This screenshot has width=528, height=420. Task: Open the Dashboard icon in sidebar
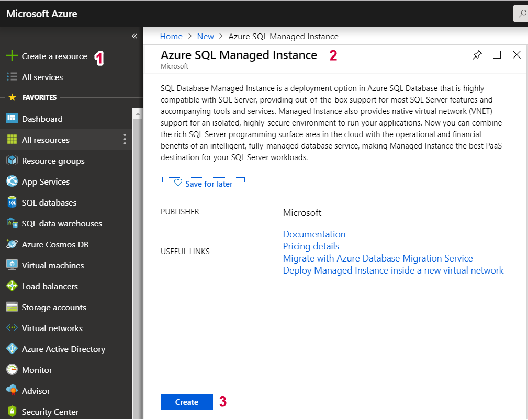point(12,119)
